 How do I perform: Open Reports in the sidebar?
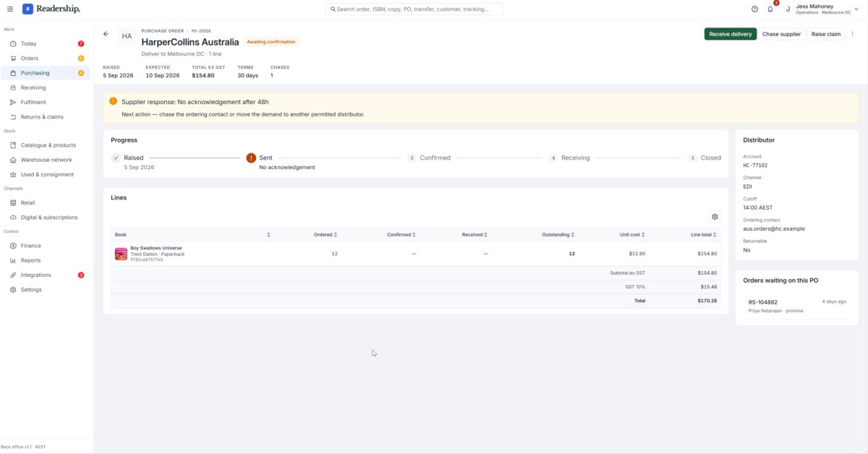45,260
